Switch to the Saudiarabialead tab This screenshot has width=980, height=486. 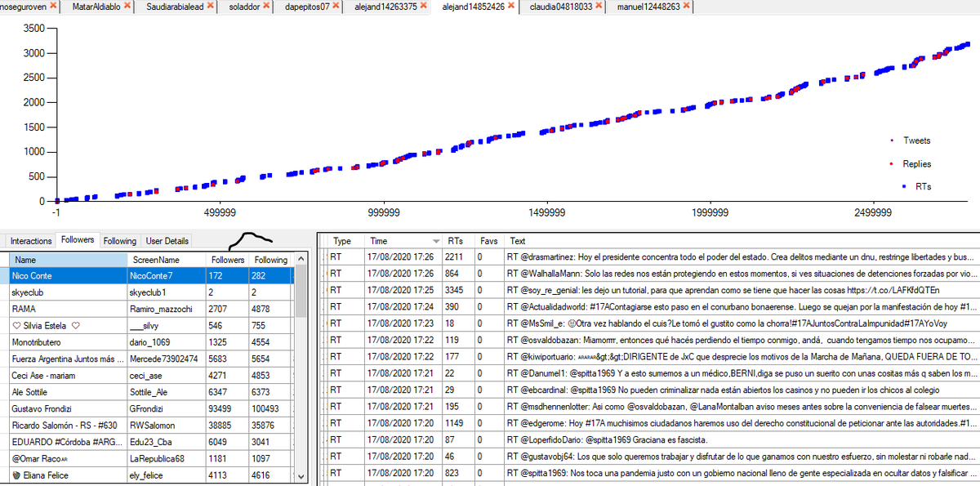click(175, 7)
